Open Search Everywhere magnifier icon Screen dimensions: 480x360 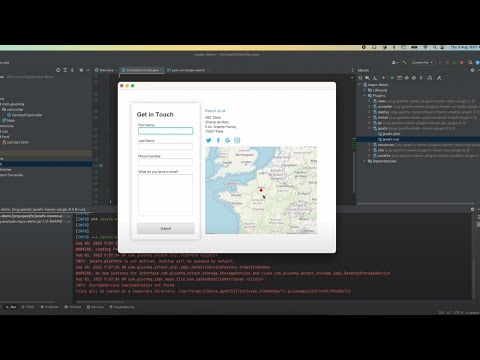coord(470,62)
